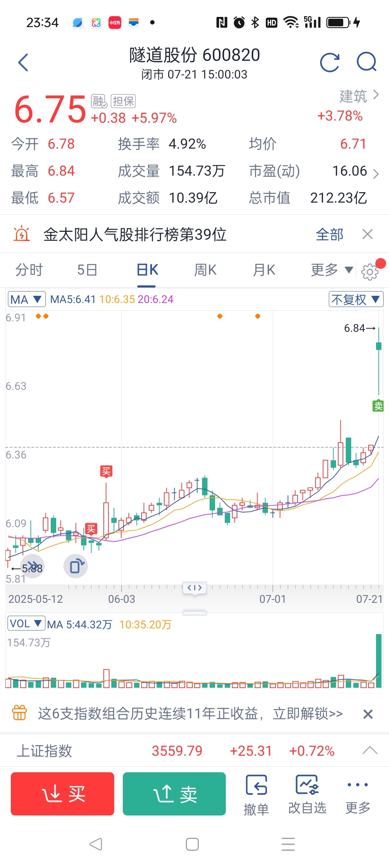389x868 pixels.
Task: Tap the back arrow icon
Action: pyautogui.click(x=23, y=63)
